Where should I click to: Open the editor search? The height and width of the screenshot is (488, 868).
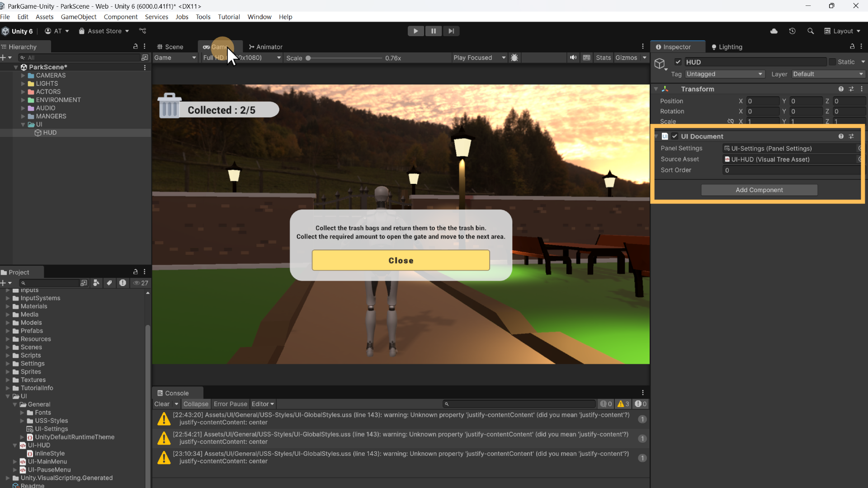[x=810, y=31]
